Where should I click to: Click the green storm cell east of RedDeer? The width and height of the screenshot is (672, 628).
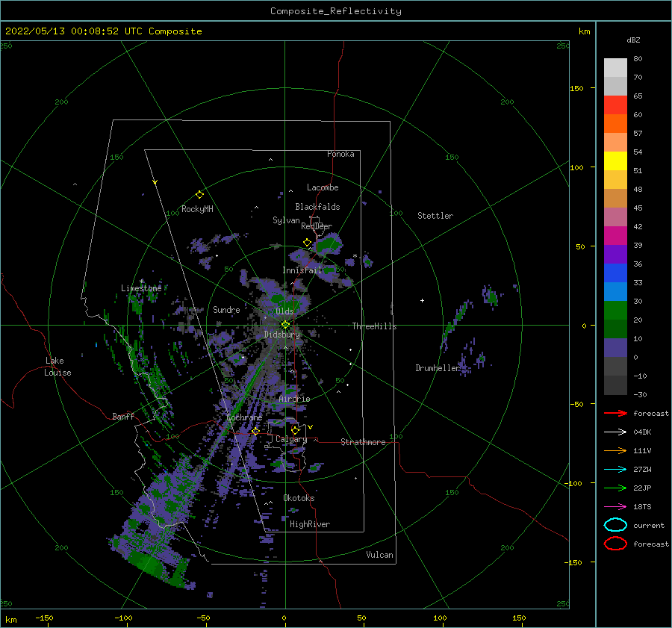(x=329, y=244)
